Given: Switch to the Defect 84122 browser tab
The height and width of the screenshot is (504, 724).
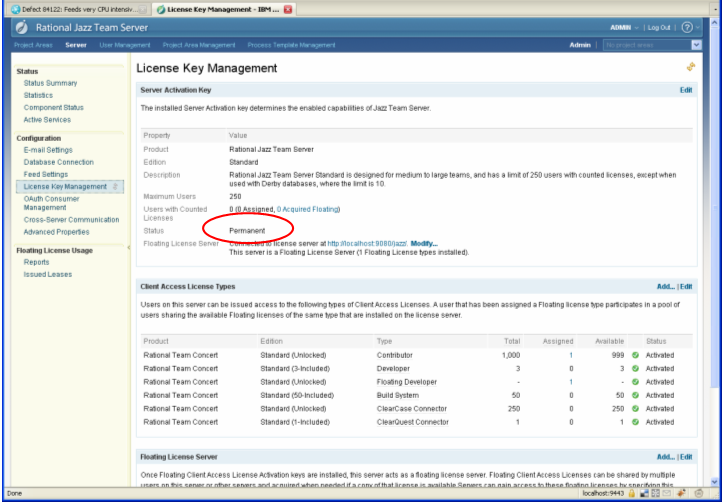Looking at the screenshot, I should 79,9.
